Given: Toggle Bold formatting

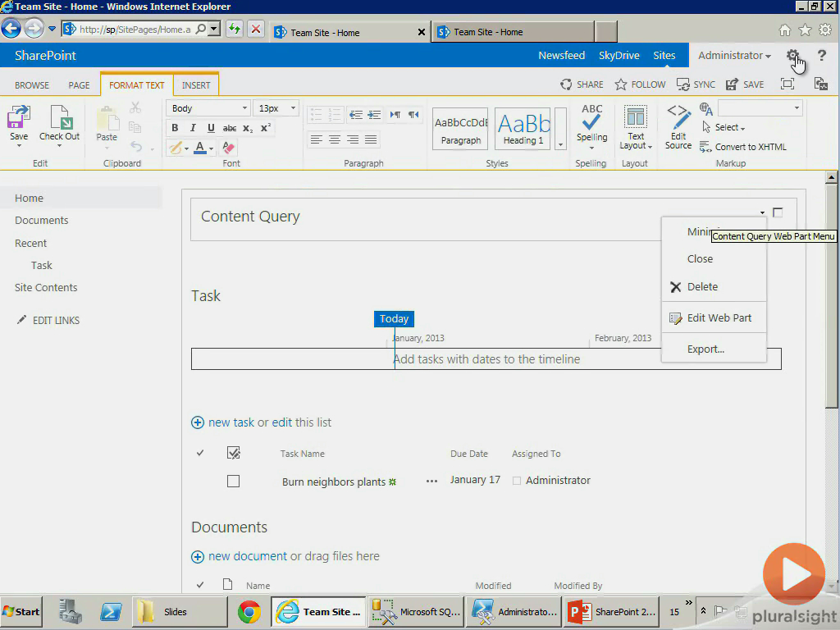Looking at the screenshot, I should [175, 127].
